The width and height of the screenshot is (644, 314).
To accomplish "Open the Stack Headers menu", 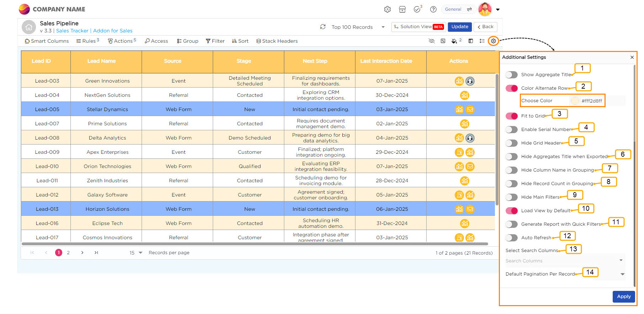I will point(277,41).
